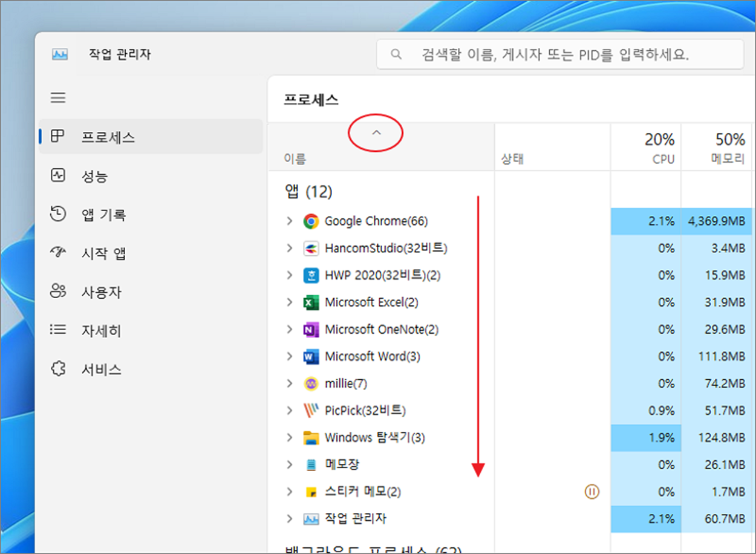
Task: Expand the Microsoft OneNote(2) group
Action: 289,330
